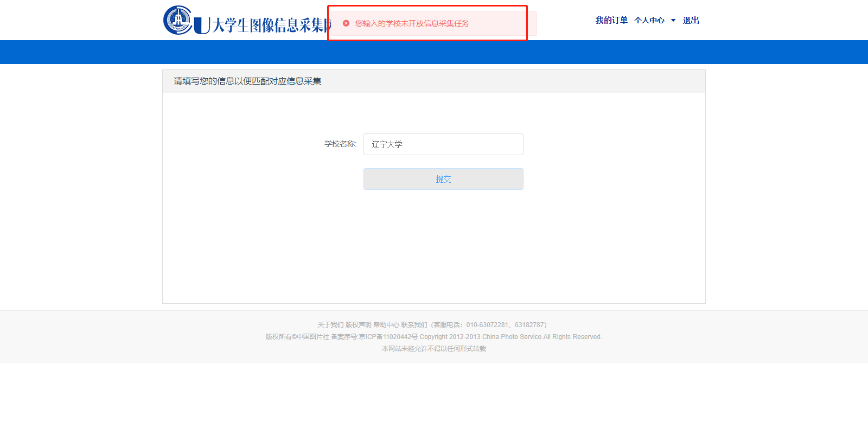
Task: Click 退出 to log out
Action: tap(691, 21)
